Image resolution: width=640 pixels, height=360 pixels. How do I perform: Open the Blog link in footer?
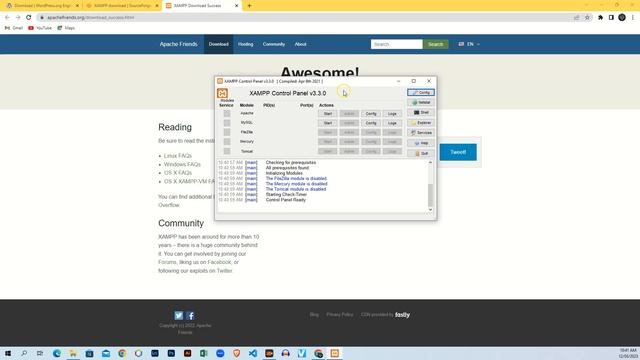[x=314, y=315]
